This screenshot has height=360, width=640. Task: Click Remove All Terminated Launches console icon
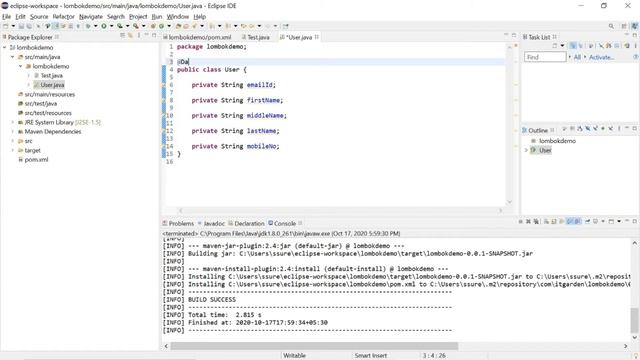(536, 221)
